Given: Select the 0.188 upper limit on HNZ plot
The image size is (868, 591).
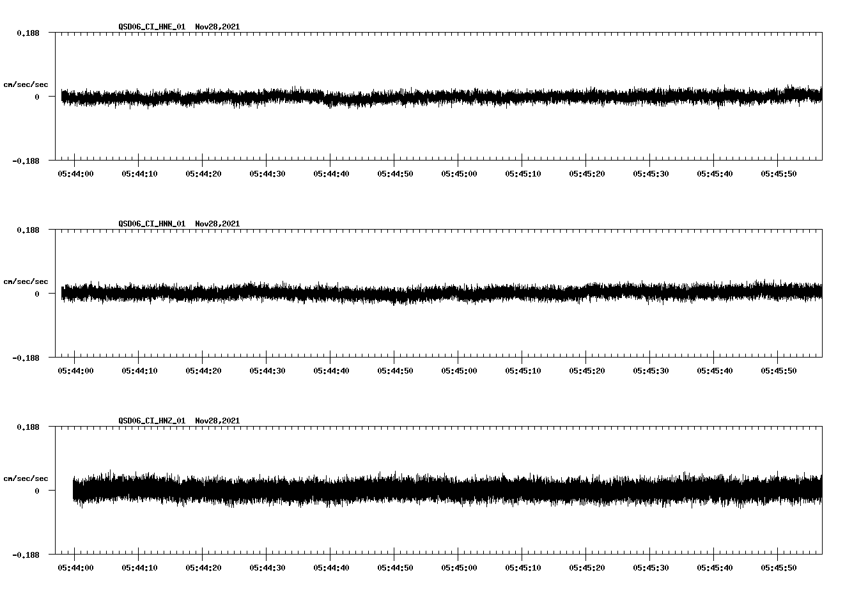Looking at the screenshot, I should tap(27, 427).
